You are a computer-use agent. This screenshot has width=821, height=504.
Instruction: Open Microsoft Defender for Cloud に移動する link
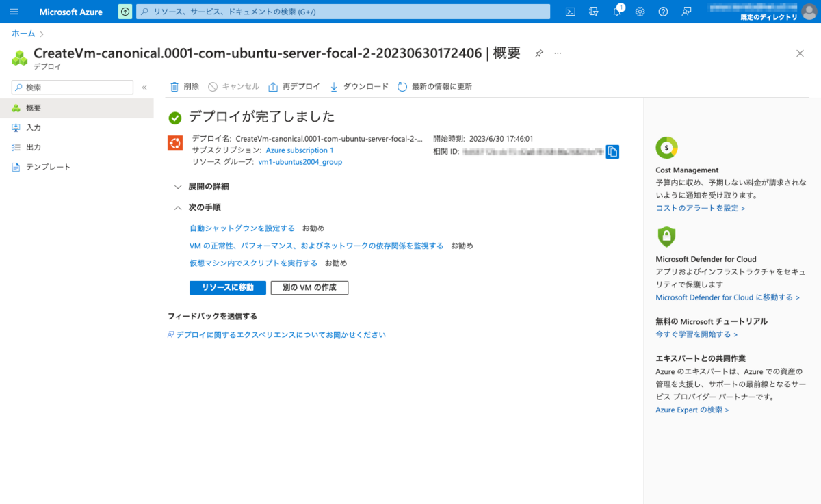(727, 297)
